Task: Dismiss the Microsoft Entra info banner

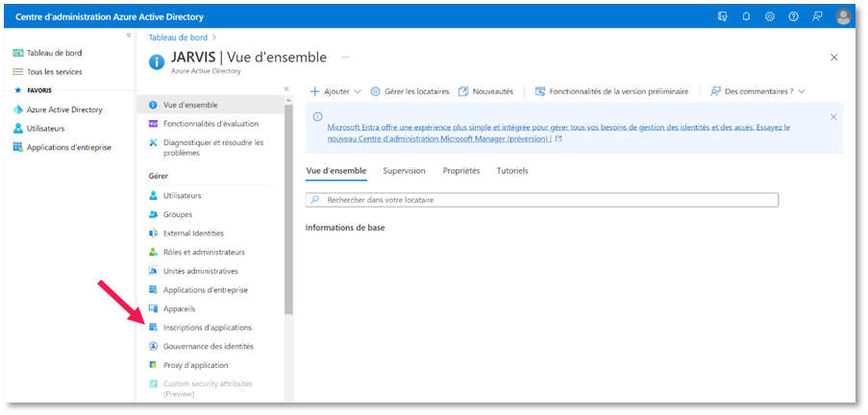Action: pyautogui.click(x=833, y=117)
